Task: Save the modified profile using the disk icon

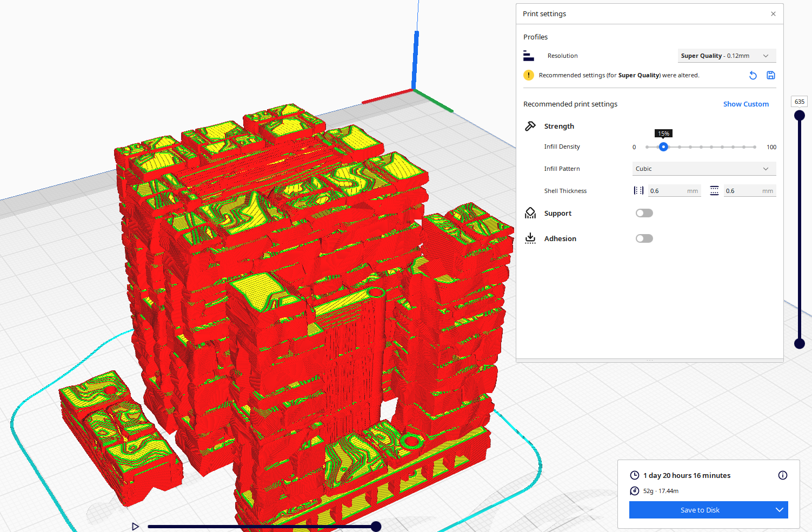Action: pyautogui.click(x=770, y=75)
